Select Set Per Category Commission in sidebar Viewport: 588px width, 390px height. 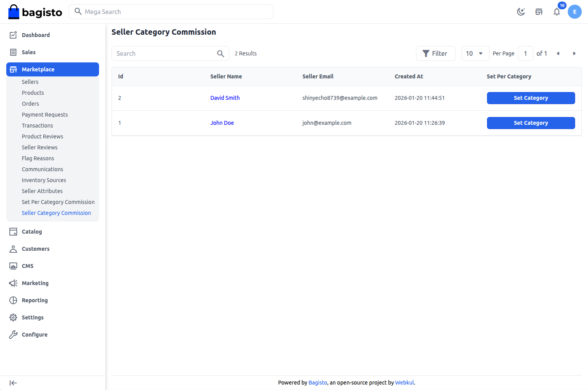point(58,202)
